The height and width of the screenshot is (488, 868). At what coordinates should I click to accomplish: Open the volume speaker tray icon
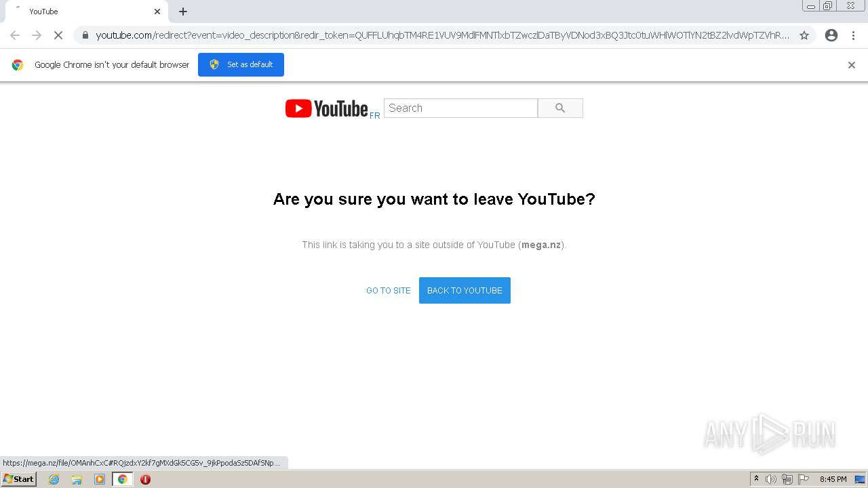(x=771, y=479)
